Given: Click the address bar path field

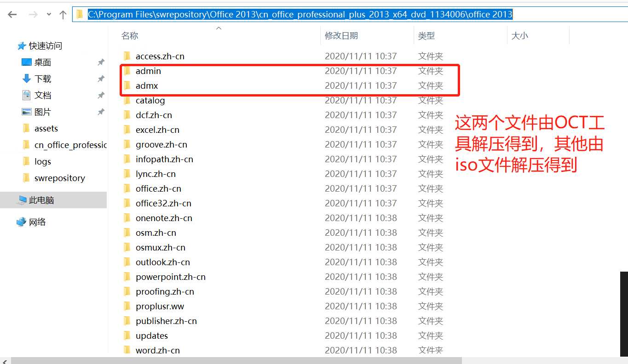Looking at the screenshot, I should (350, 14).
